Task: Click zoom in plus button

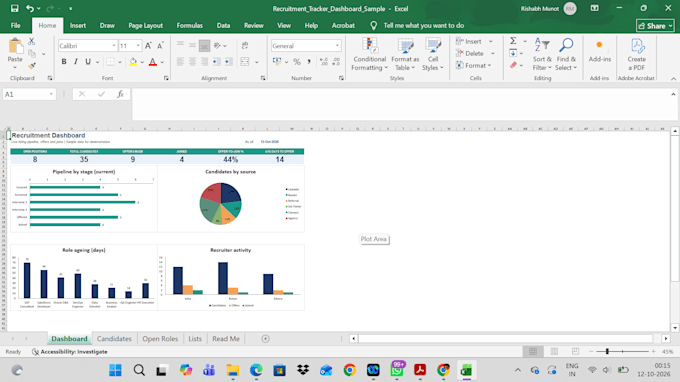Action: click(x=654, y=351)
